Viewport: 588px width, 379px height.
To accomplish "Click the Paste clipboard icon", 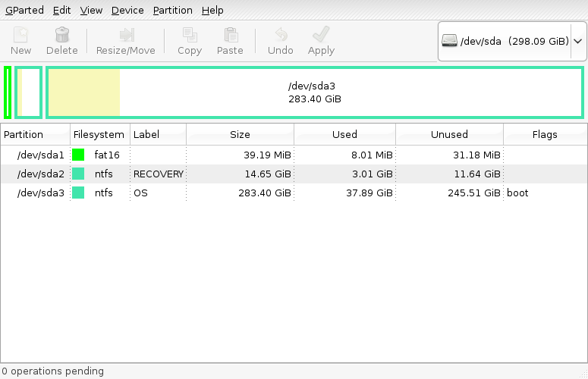I will click(x=231, y=35).
